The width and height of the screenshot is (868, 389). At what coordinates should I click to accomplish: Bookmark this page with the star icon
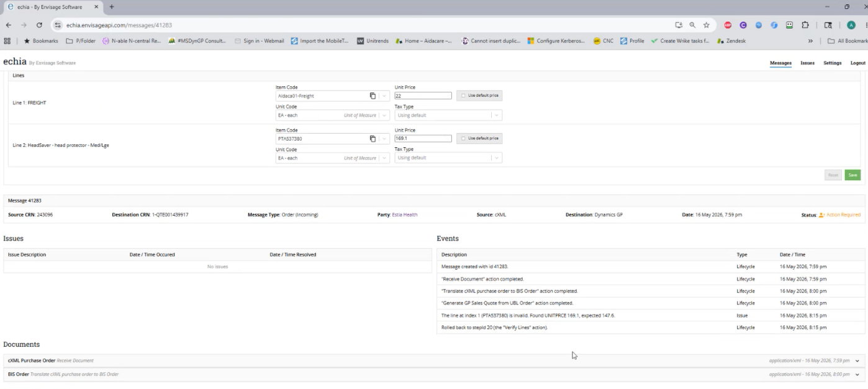coord(707,25)
